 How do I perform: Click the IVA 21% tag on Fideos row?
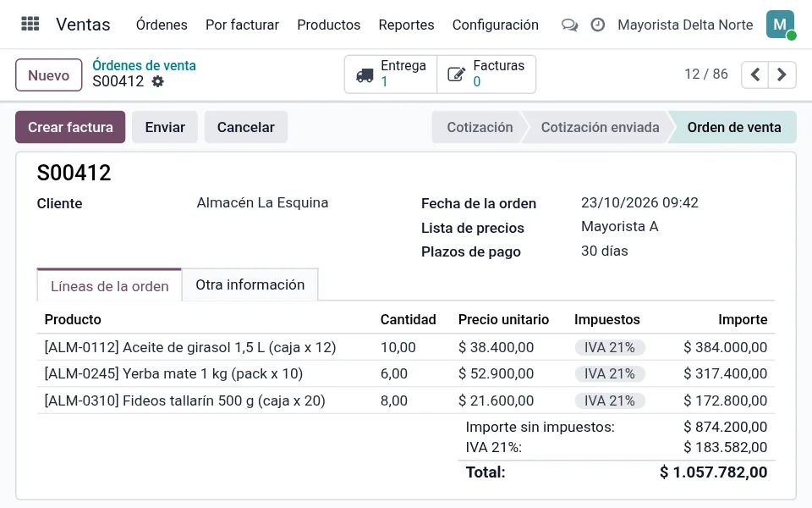[610, 400]
